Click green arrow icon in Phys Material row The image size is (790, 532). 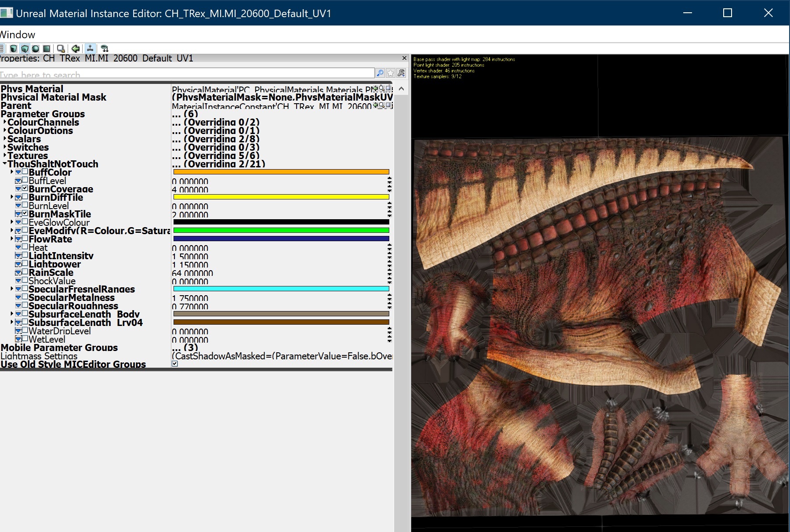[375, 88]
